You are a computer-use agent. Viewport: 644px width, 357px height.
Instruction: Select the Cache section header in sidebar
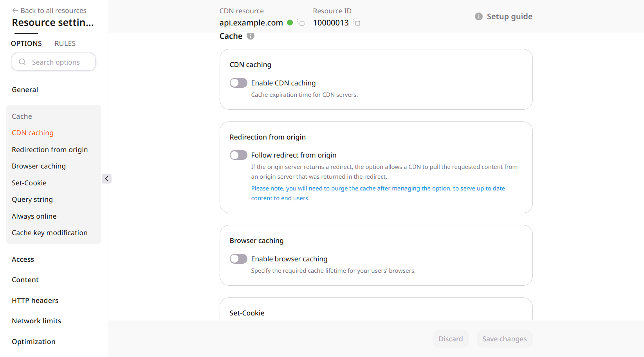22,116
